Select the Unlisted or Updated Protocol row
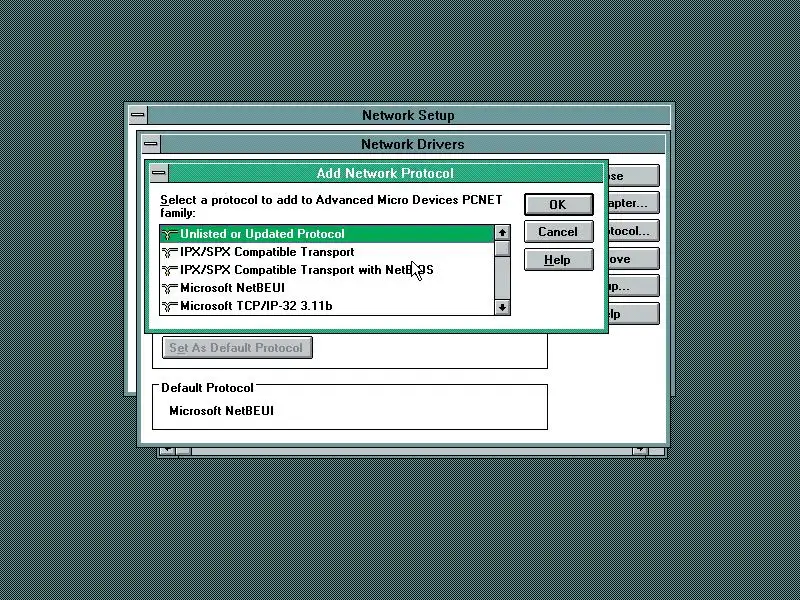 (x=327, y=234)
